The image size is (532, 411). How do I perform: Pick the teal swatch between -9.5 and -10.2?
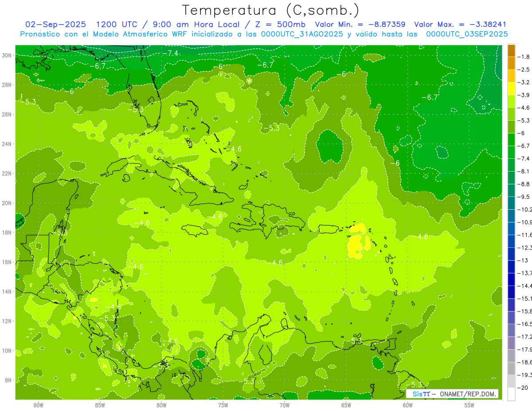(x=511, y=203)
